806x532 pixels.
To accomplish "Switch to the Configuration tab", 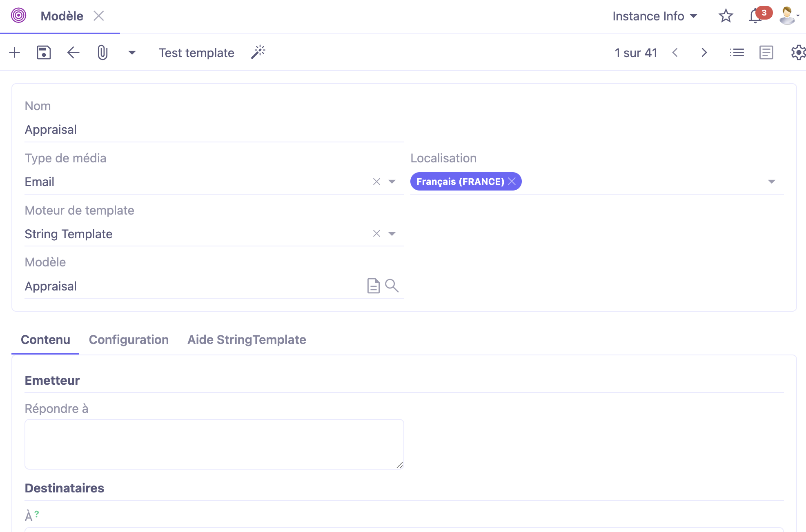I will click(129, 339).
